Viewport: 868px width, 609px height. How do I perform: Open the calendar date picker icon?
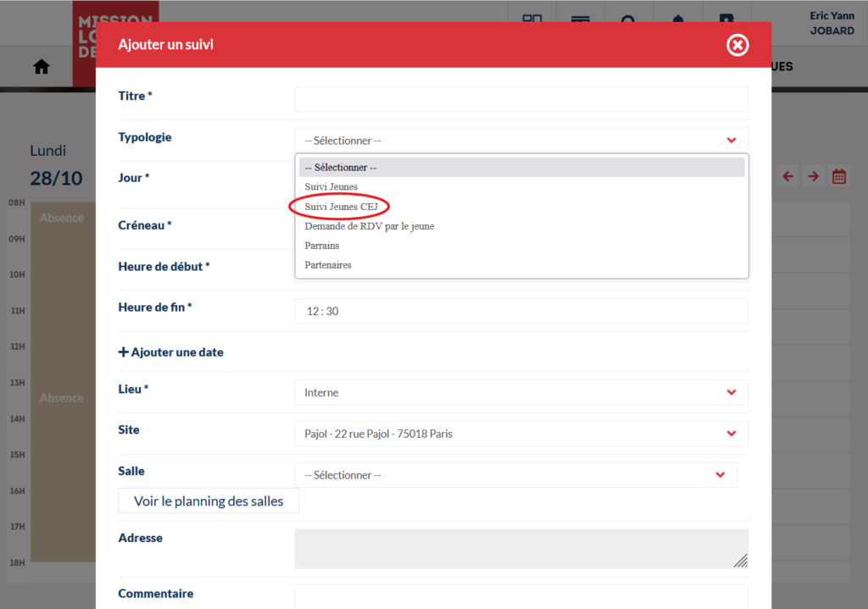(x=839, y=176)
